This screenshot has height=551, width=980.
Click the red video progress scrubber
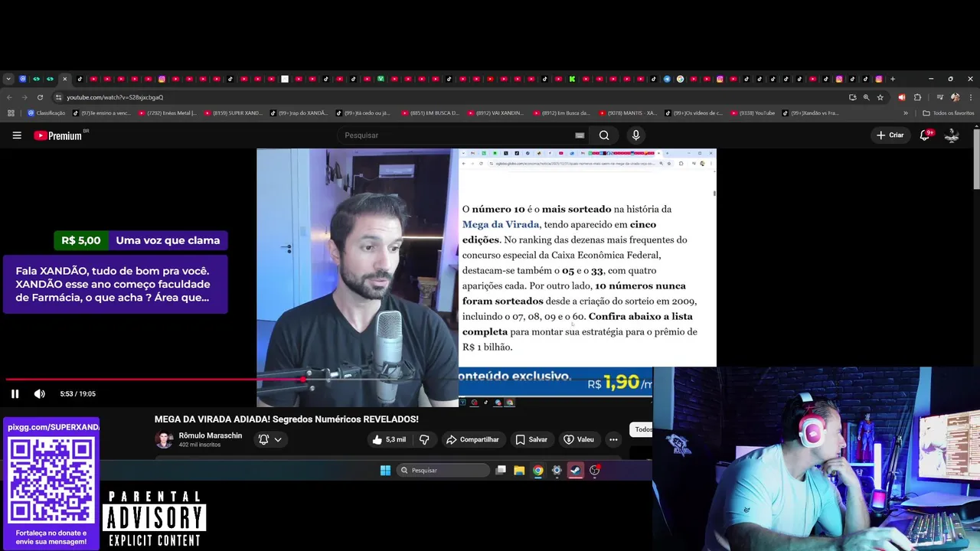tap(304, 379)
